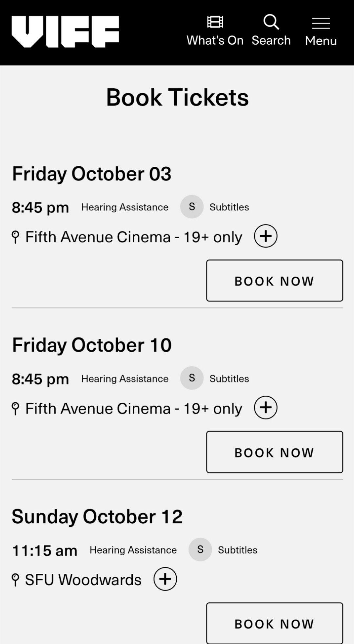
Task: Select the 11:15 am showtime
Action: click(45, 550)
